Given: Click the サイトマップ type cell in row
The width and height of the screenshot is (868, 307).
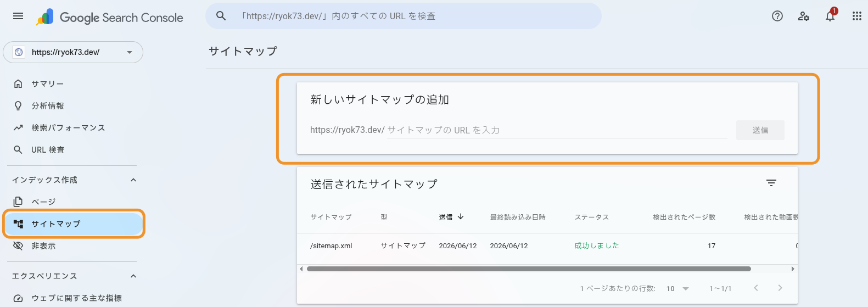Looking at the screenshot, I should coord(403,245).
